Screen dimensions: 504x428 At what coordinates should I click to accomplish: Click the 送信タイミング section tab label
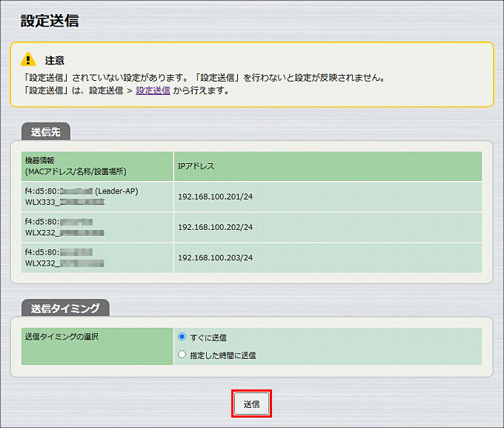point(65,309)
